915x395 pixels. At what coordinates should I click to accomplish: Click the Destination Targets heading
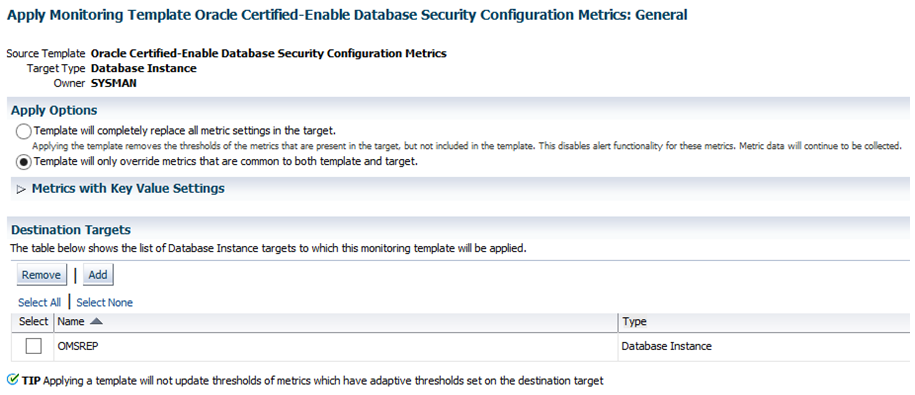click(71, 230)
